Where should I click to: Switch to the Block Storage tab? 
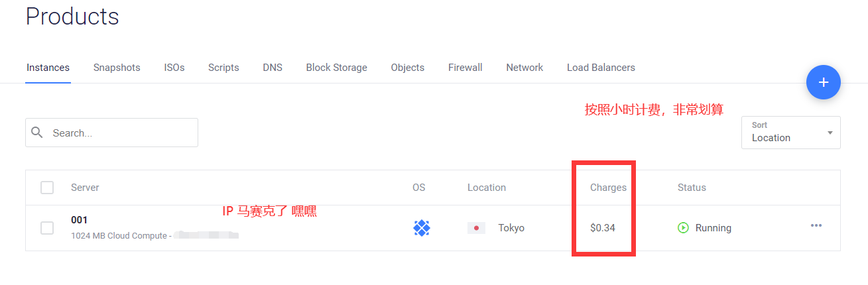[x=336, y=68]
